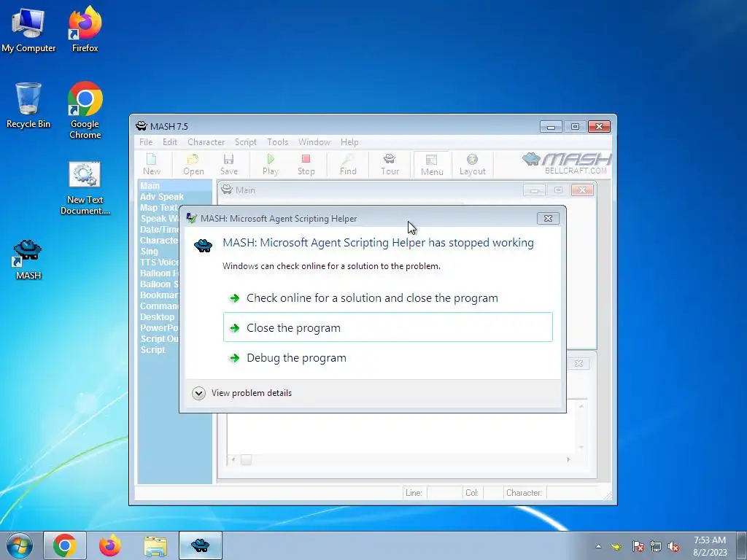Click the network tray icon

(656, 546)
